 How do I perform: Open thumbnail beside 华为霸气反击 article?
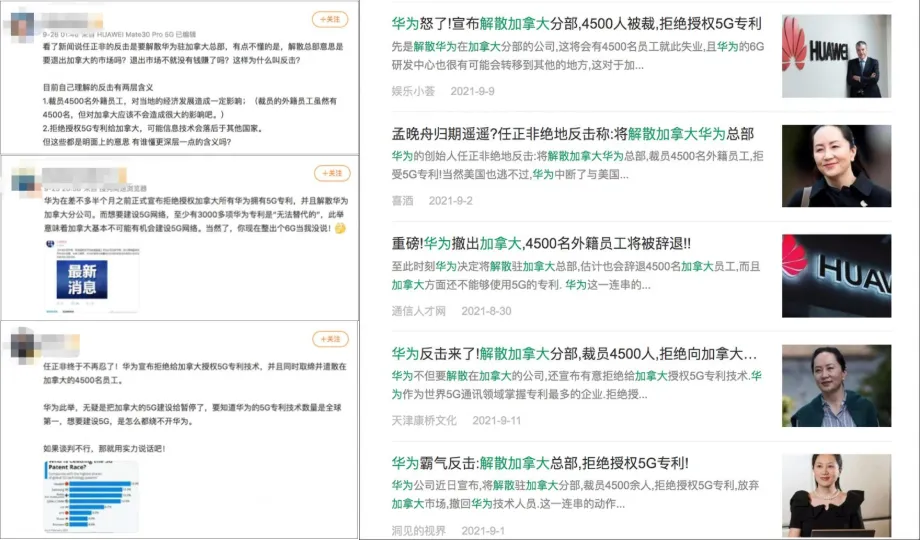point(836,495)
